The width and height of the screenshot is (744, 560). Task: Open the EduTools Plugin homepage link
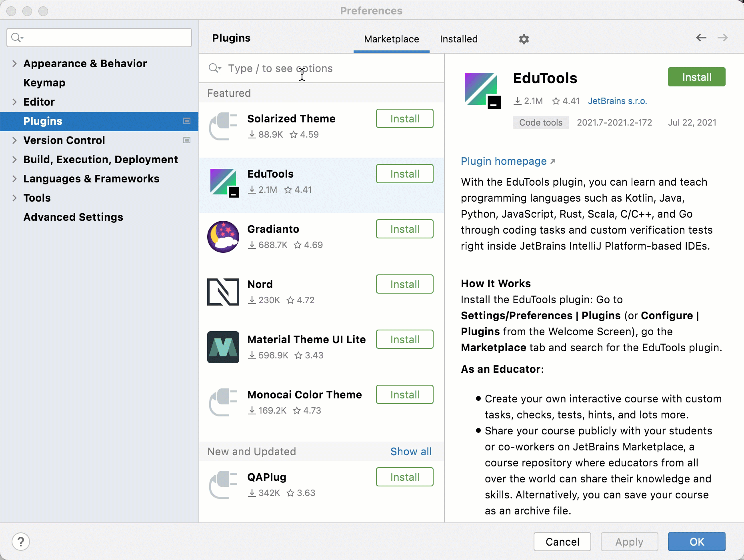tap(504, 161)
